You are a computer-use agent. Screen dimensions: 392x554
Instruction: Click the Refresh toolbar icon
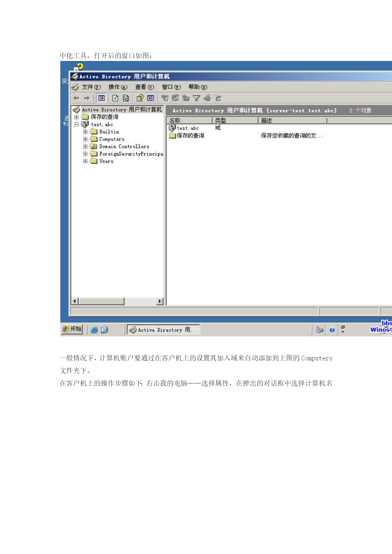point(115,98)
